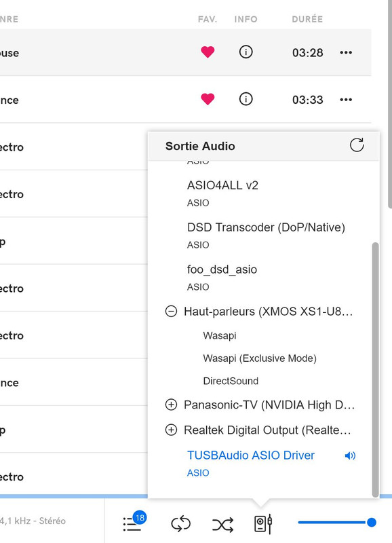The image size is (392, 543).
Task: Collapse the Haut-parleurs (XMOS XS1-U8) group
Action: pyautogui.click(x=171, y=312)
